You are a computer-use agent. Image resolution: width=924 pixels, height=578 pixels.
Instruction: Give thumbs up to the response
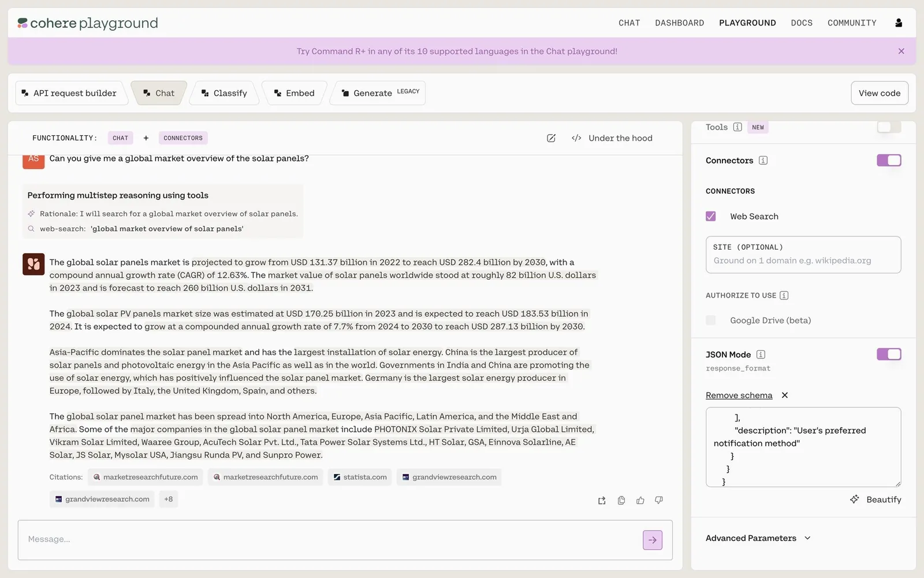(640, 501)
